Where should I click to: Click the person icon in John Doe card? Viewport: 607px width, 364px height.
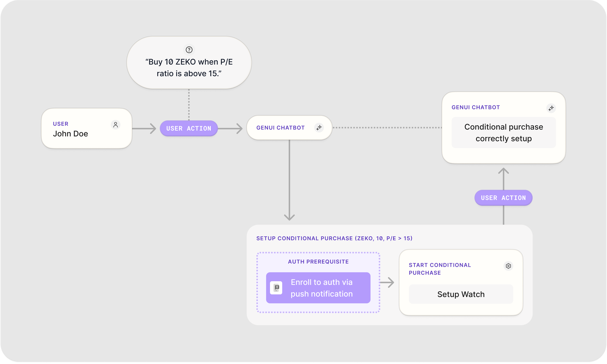point(116,125)
